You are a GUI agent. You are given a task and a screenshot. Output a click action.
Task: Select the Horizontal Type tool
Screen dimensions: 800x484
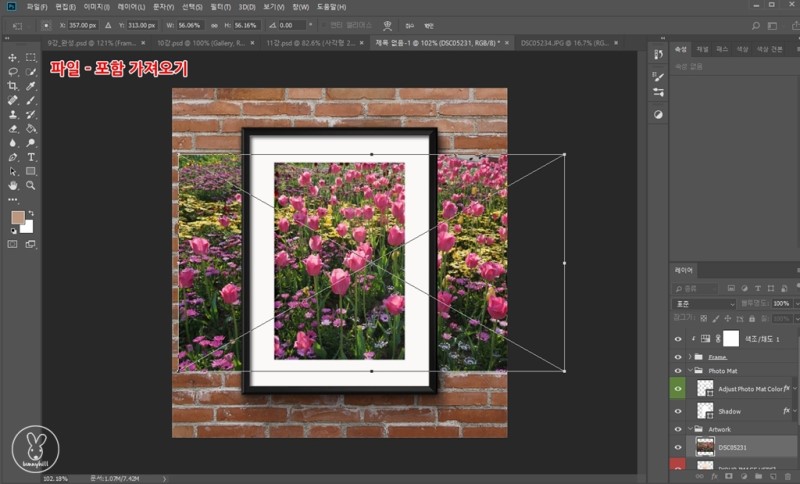31,157
